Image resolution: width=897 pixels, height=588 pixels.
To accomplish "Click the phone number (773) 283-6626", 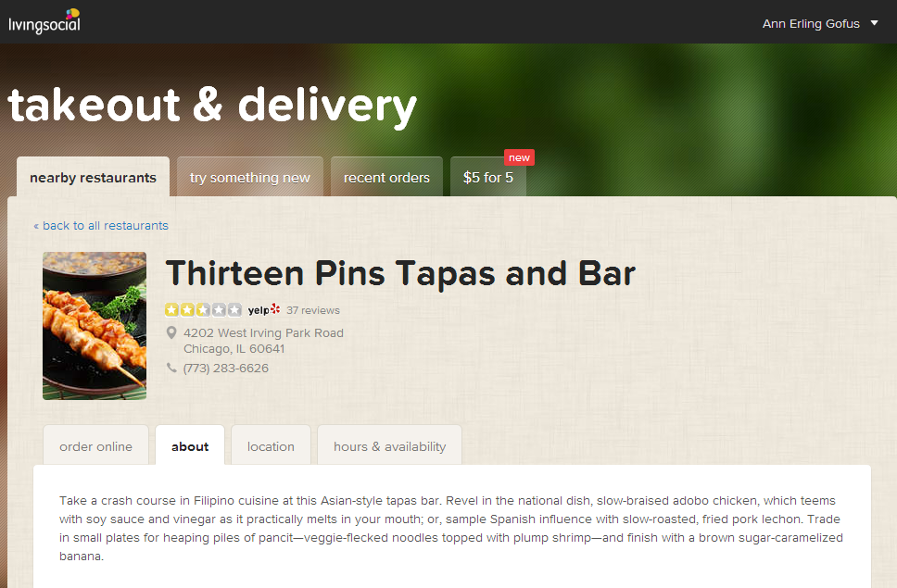I will 226,368.
